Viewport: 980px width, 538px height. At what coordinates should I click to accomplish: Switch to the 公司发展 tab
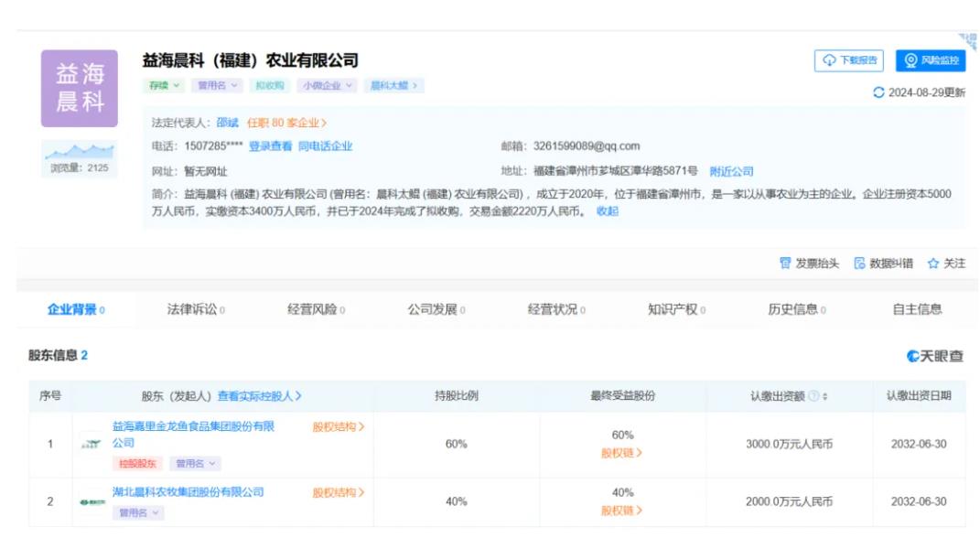click(436, 309)
